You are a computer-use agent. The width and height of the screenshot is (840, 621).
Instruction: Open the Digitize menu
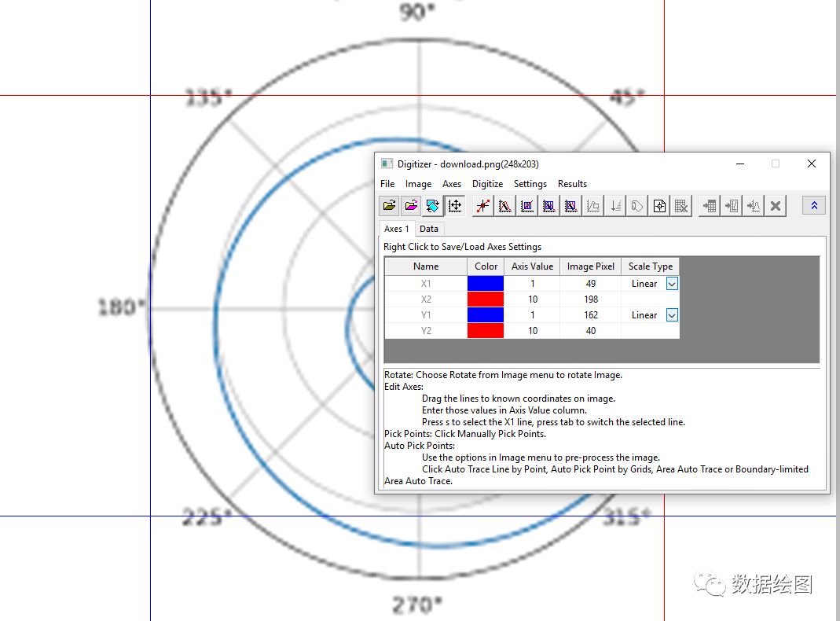point(487,184)
